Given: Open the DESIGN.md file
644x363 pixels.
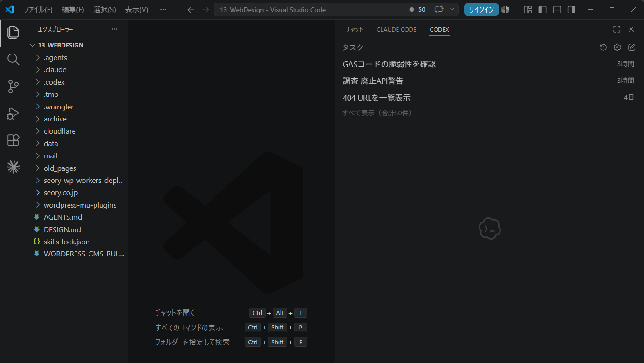Looking at the screenshot, I should [x=77, y=229].
